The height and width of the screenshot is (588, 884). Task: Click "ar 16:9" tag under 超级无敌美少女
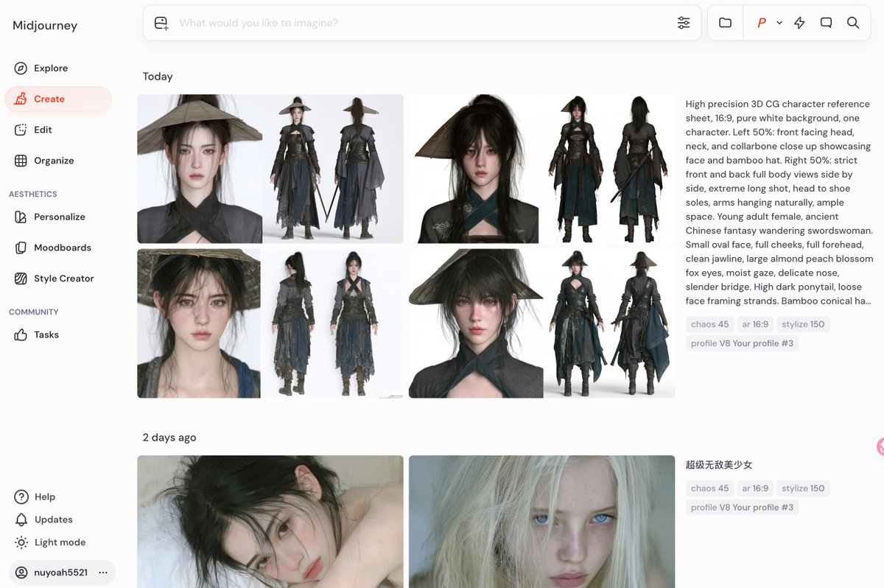(x=755, y=488)
